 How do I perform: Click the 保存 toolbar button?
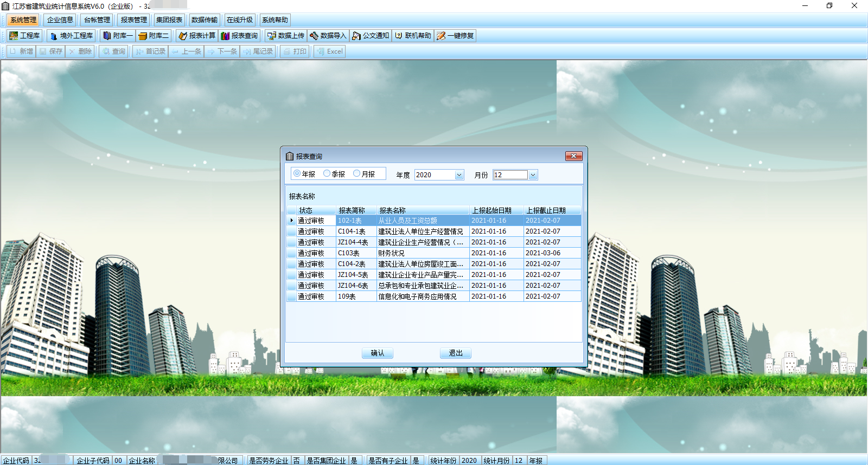(50, 51)
